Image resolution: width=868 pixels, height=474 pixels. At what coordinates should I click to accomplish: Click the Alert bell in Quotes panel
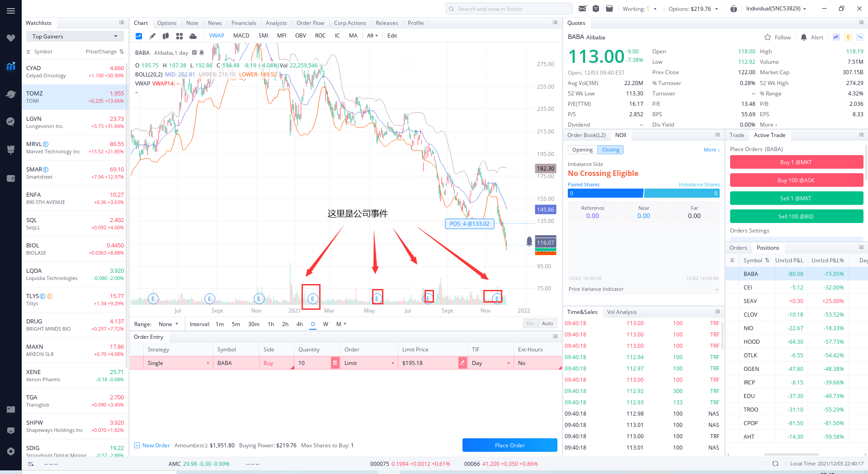(804, 37)
